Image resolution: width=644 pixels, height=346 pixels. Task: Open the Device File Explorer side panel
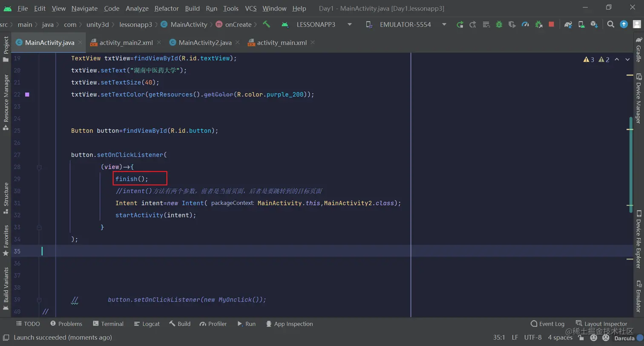point(638,239)
